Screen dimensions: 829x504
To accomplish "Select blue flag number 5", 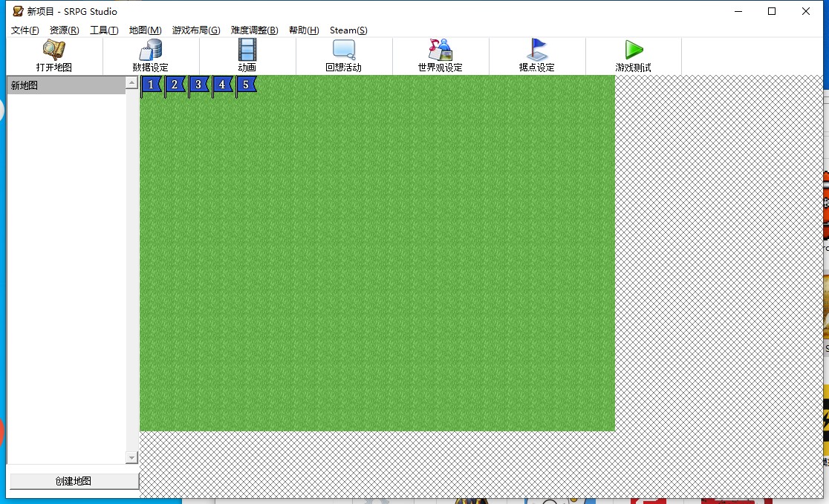I will pyautogui.click(x=247, y=85).
